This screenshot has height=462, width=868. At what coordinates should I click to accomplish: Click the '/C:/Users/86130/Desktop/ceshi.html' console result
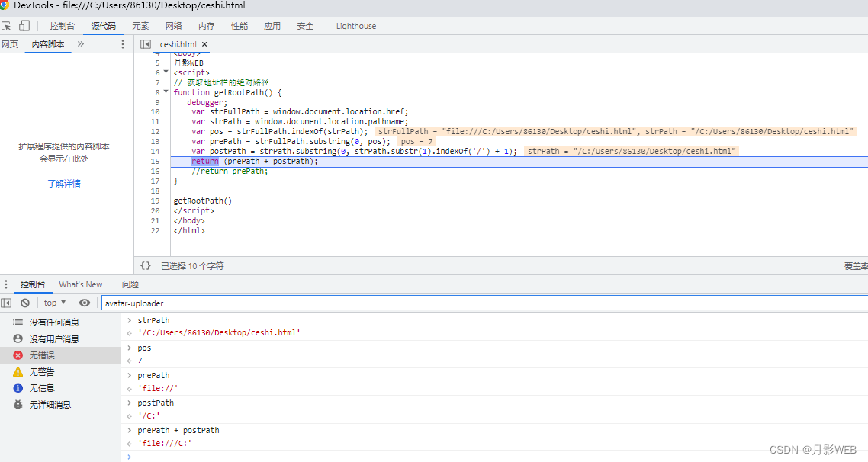pyautogui.click(x=219, y=333)
